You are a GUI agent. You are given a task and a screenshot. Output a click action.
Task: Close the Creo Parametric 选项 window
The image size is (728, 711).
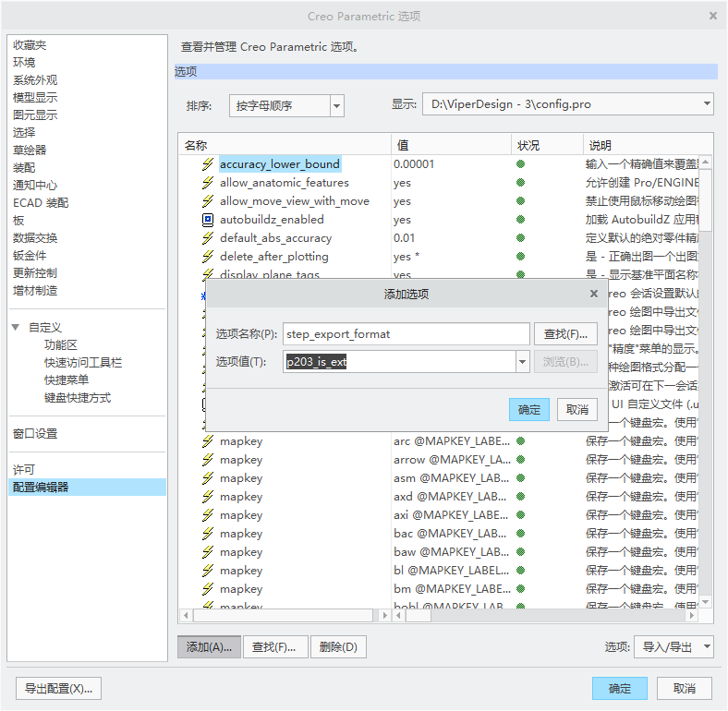coord(713,16)
